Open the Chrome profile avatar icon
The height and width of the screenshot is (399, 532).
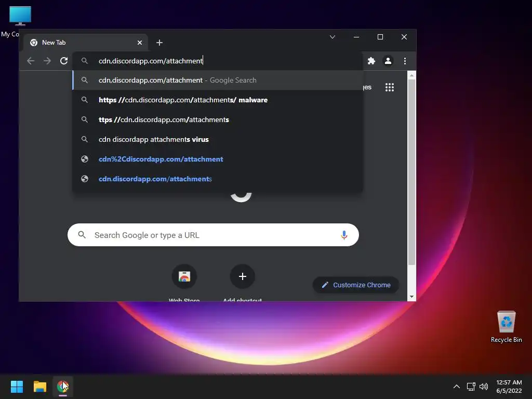point(388,61)
